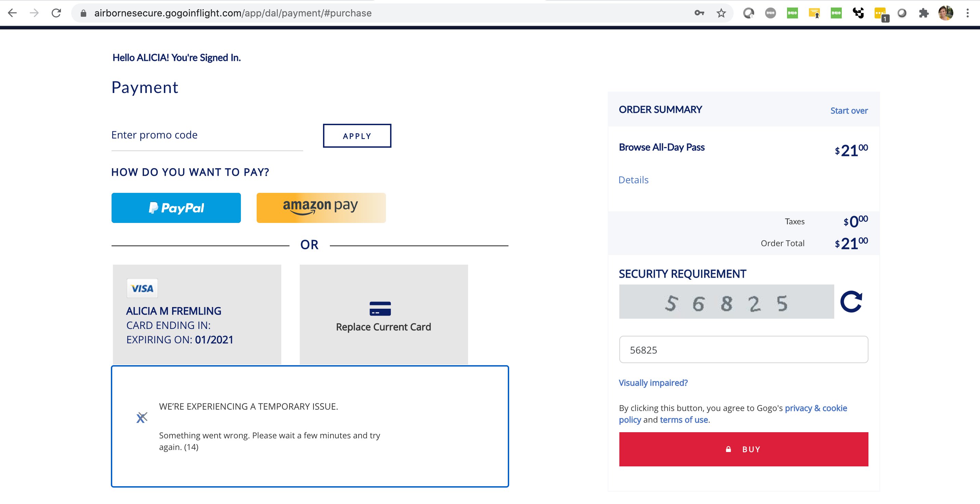Screen dimensions: 980x504
Task: Click the red BUY button
Action: click(x=743, y=449)
